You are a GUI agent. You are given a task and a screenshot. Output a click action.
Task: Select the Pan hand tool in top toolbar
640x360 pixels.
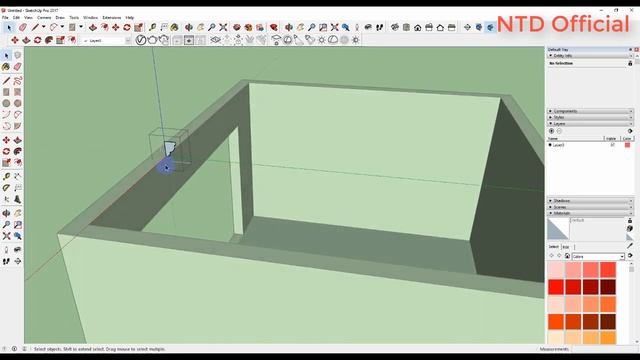200,28
